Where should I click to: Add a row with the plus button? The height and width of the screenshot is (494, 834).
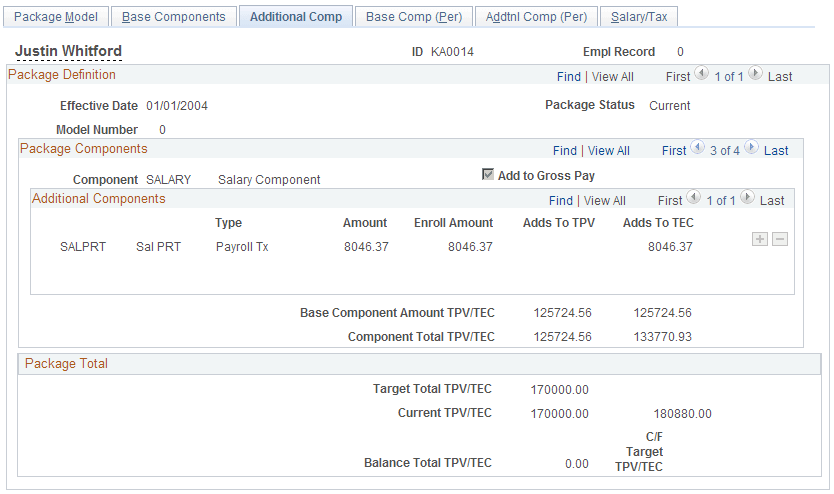pos(760,239)
